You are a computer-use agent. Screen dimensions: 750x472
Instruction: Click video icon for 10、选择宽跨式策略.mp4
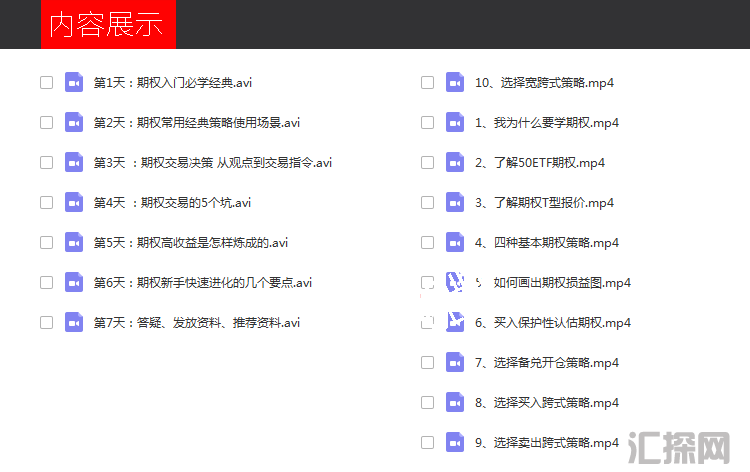[455, 82]
